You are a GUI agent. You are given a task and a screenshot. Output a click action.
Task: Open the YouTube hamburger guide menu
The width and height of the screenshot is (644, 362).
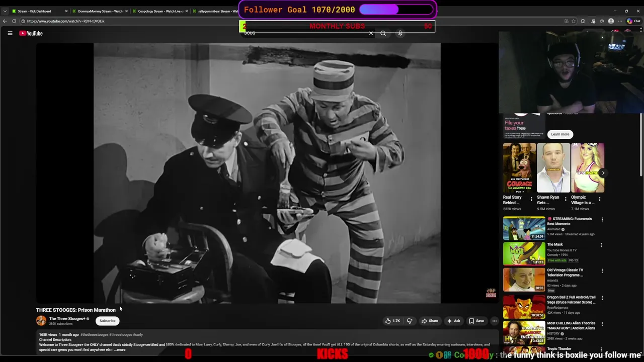tap(10, 33)
